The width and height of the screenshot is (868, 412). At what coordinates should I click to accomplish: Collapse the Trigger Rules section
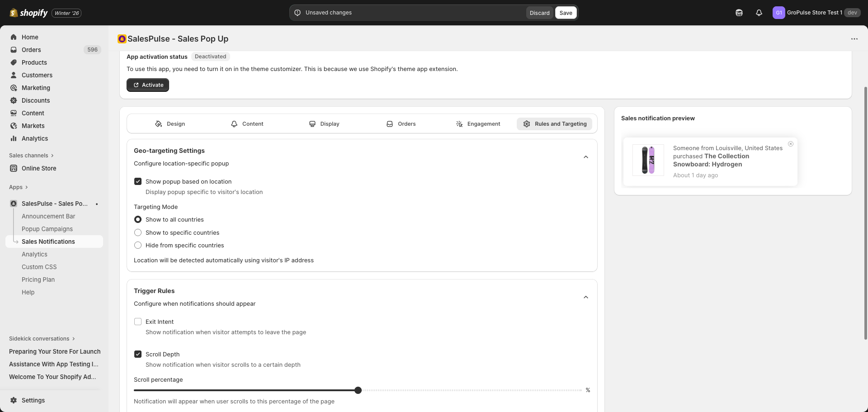585,297
